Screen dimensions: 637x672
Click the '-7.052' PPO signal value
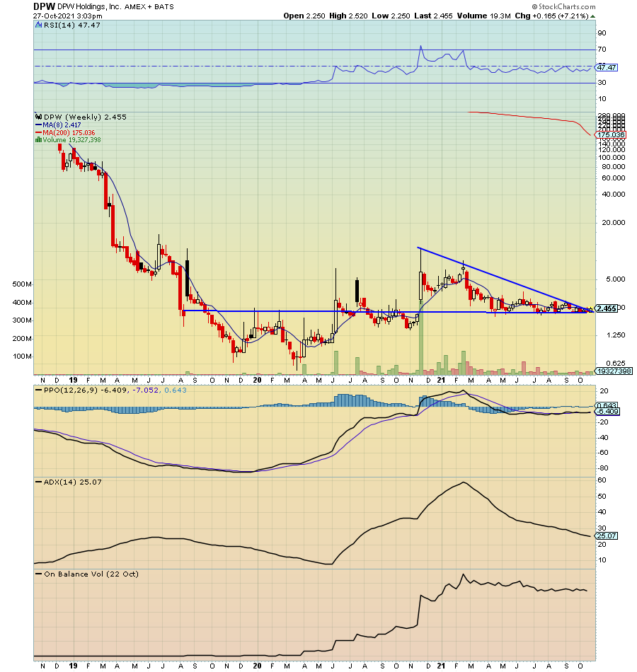(x=145, y=390)
